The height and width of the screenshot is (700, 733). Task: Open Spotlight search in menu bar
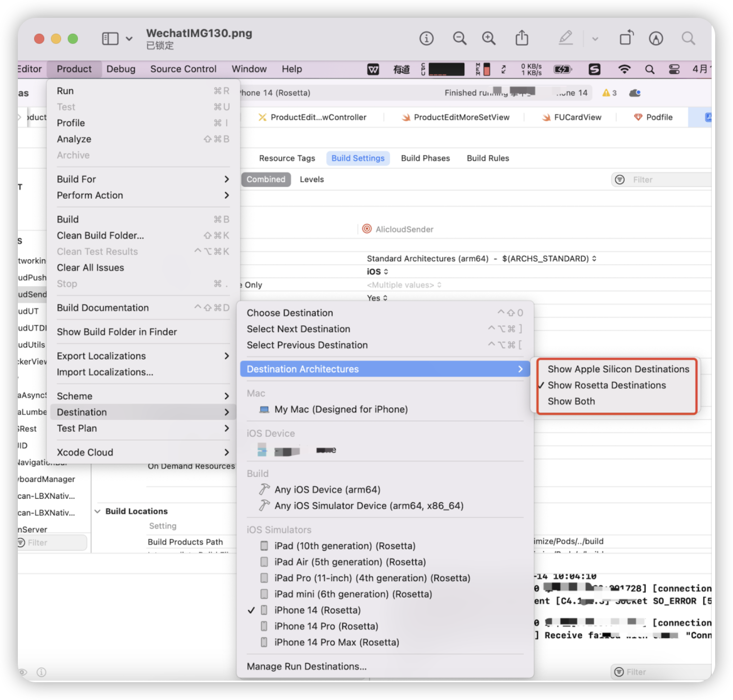click(650, 69)
